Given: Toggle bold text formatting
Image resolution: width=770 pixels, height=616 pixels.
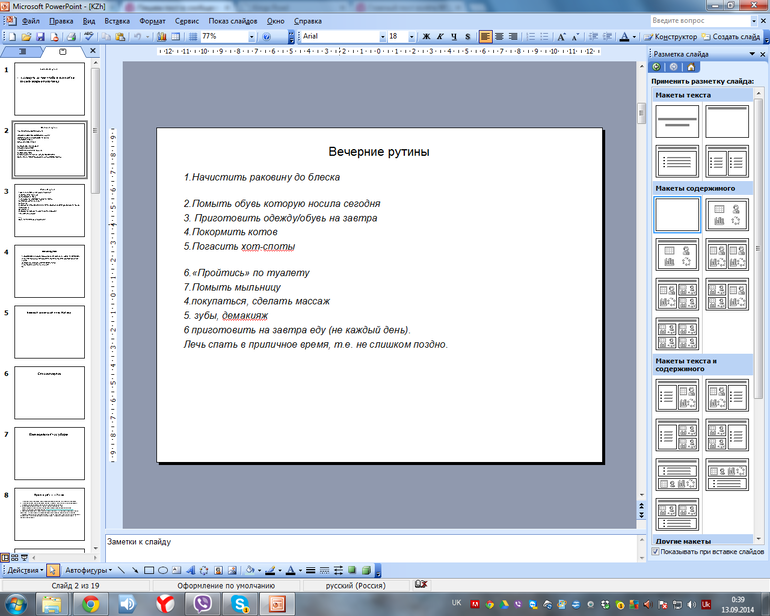Looking at the screenshot, I should click(x=425, y=36).
